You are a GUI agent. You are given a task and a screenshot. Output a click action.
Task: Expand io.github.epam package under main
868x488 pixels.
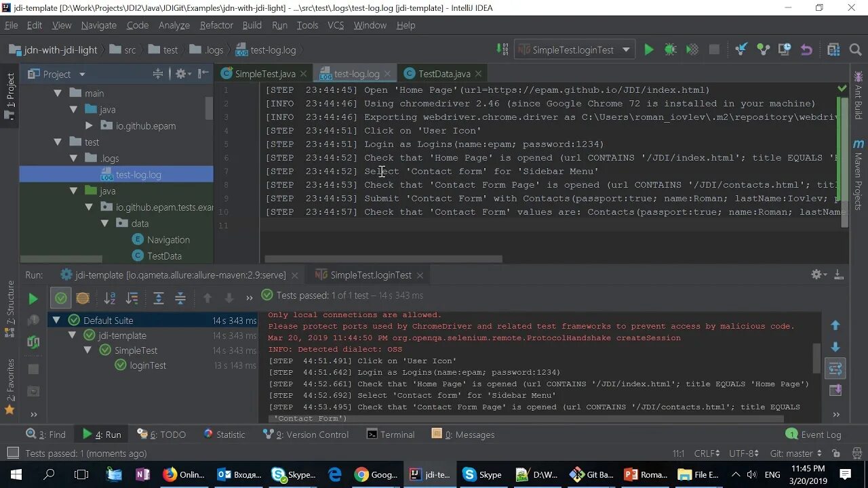[x=89, y=125]
